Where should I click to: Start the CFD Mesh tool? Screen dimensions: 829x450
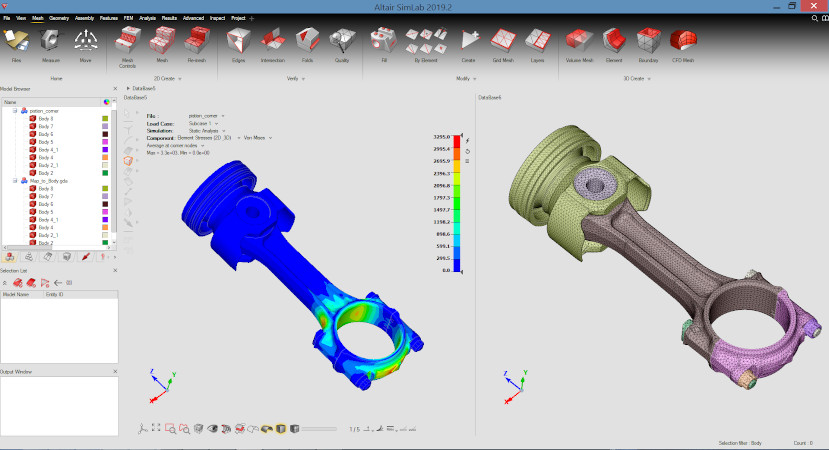[x=683, y=45]
